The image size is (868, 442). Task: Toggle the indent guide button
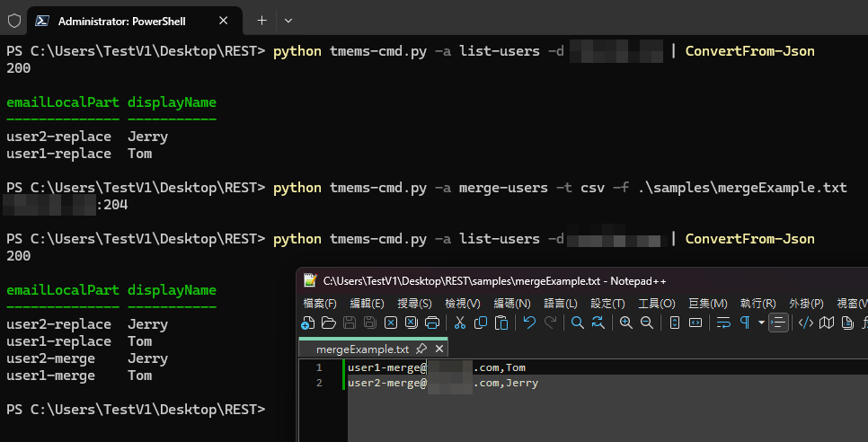pos(778,323)
